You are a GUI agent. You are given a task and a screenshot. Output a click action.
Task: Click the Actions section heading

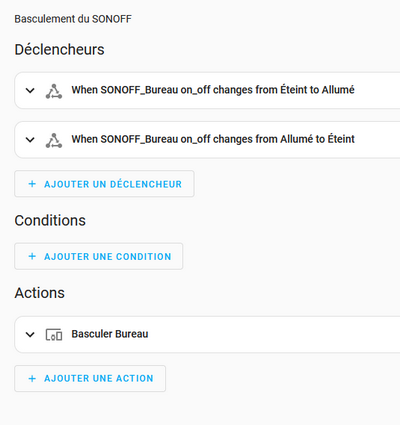tap(39, 293)
